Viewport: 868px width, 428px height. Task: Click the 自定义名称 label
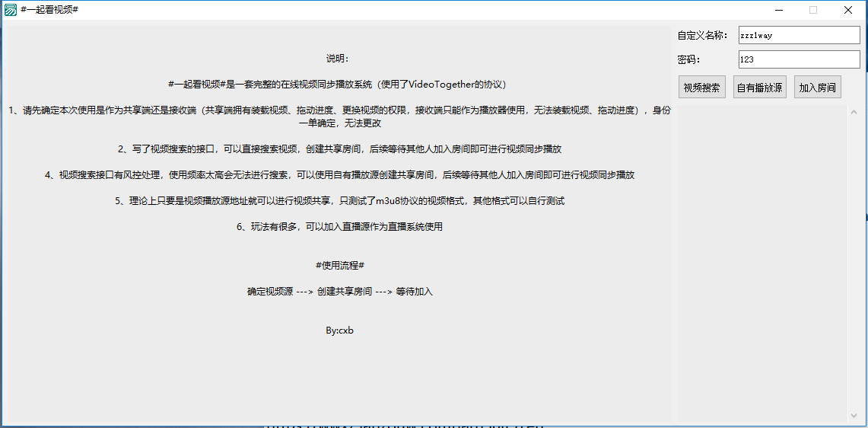click(x=702, y=35)
